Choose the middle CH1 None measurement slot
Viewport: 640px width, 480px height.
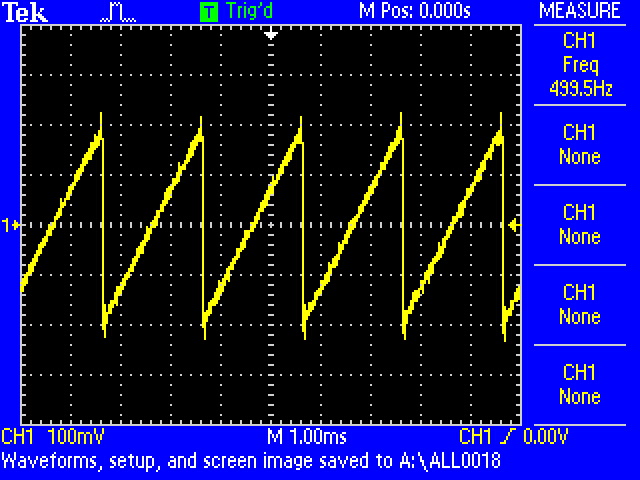pyautogui.click(x=580, y=225)
